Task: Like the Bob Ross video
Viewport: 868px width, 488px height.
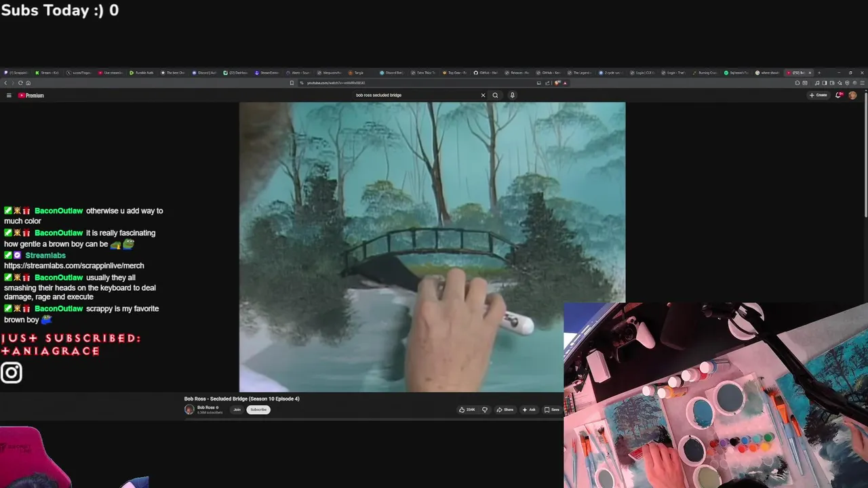Action: 467,409
